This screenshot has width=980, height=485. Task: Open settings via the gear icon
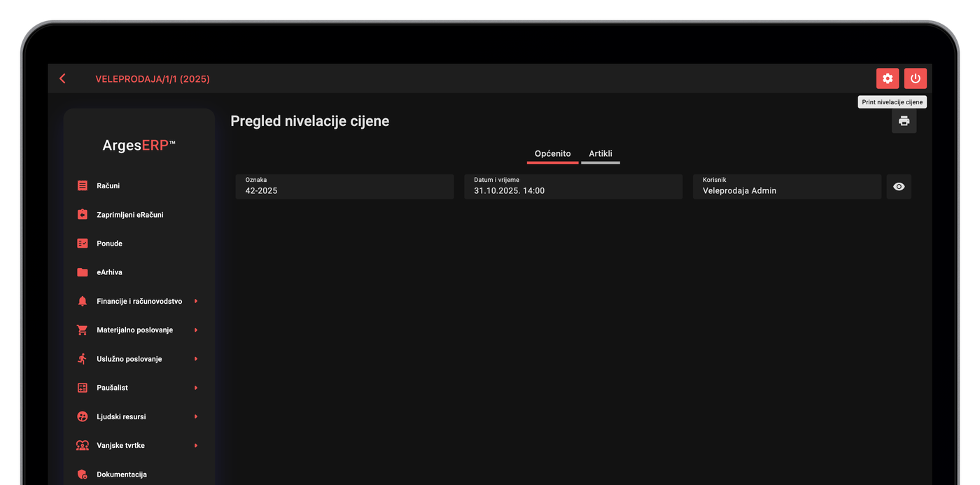[x=888, y=78]
